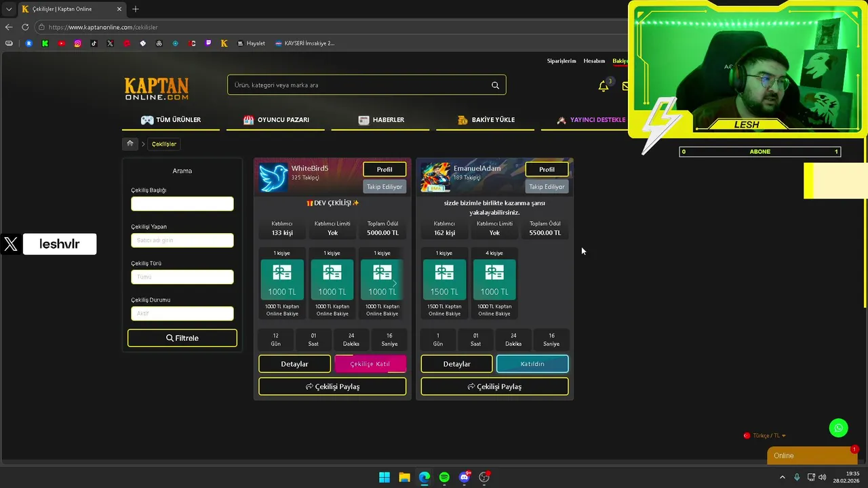Viewport: 868px width, 488px height.
Task: Open HABERLER menu
Action: pyautogui.click(x=381, y=120)
